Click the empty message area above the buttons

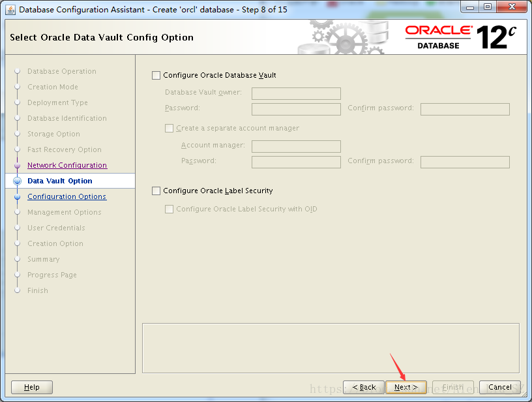click(x=331, y=348)
